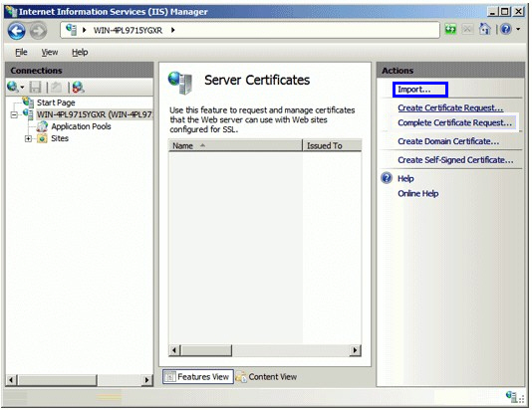
Task: Expand the Sites tree node
Action: click(29, 138)
